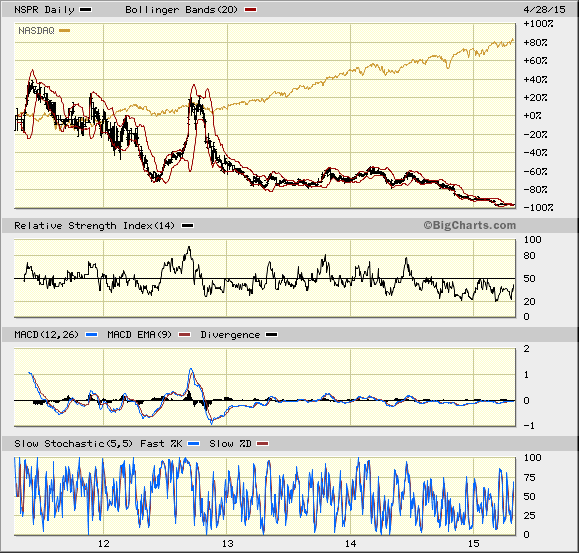Screen dimensions: 579x553
Task: Click the black Divergence legend swatch
Action: 272,335
